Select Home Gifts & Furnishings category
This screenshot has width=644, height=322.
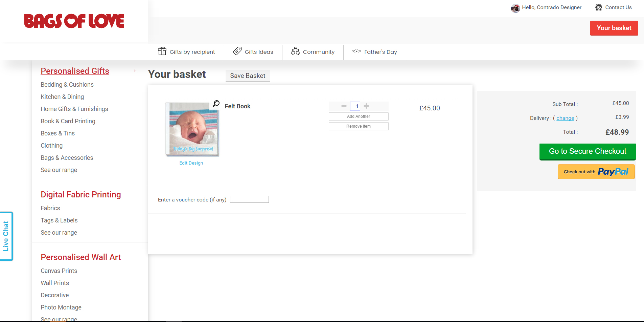coord(74,109)
